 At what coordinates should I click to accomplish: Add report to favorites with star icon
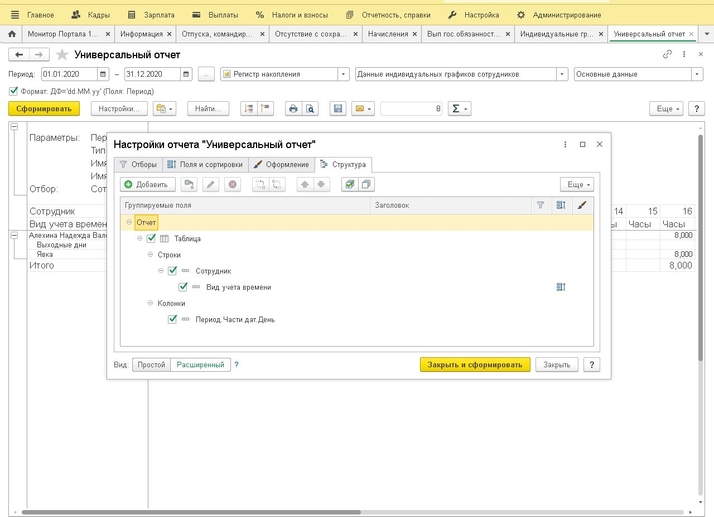click(63, 55)
